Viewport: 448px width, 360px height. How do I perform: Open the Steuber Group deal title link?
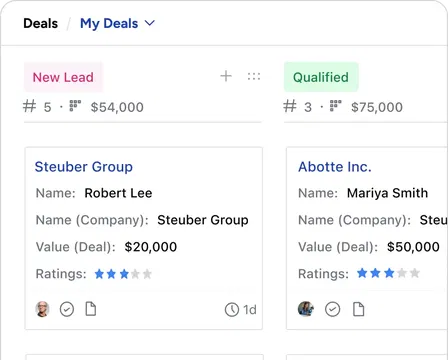click(x=84, y=167)
